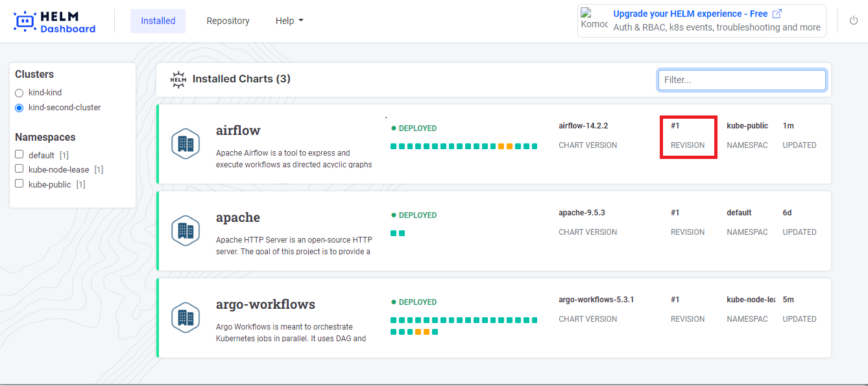Click the argo-workflows chart building icon
Image resolution: width=868 pixels, height=386 pixels.
click(185, 318)
